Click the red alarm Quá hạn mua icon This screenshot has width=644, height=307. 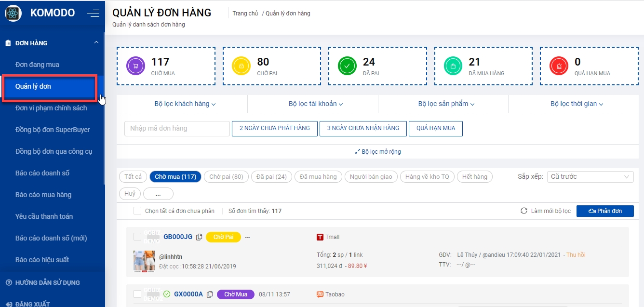point(559,66)
